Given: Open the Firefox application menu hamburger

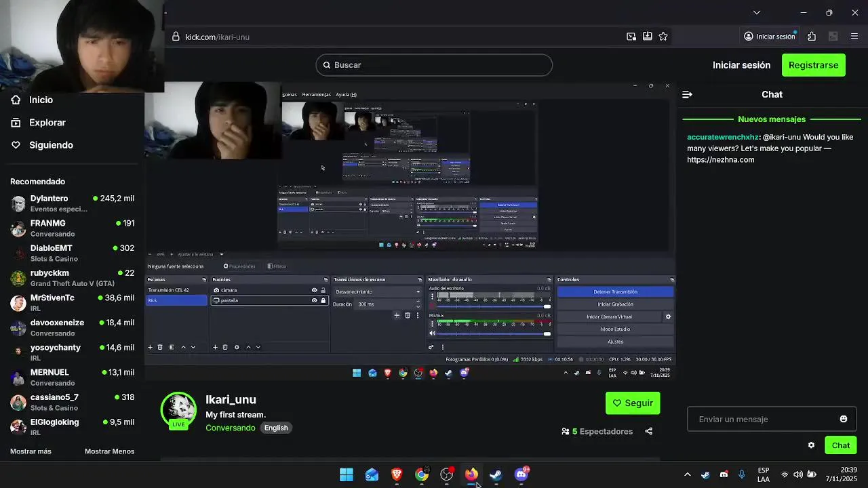Looking at the screenshot, I should pyautogui.click(x=854, y=37).
